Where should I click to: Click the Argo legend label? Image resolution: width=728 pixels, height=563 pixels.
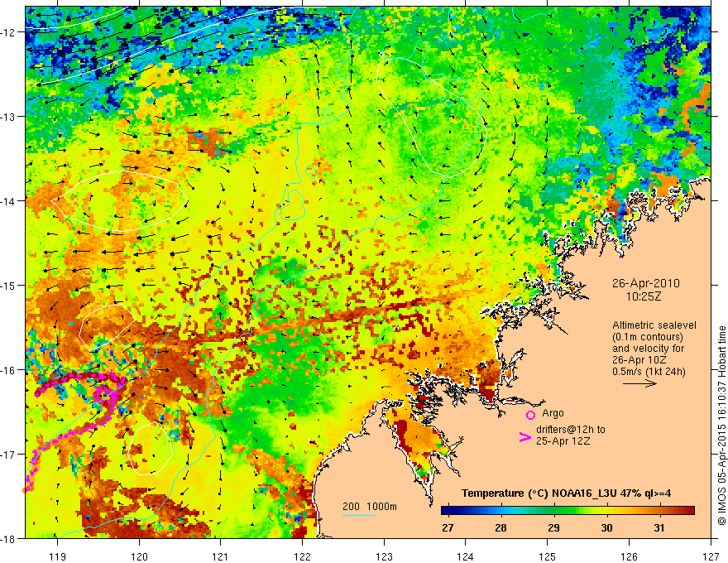tap(553, 413)
